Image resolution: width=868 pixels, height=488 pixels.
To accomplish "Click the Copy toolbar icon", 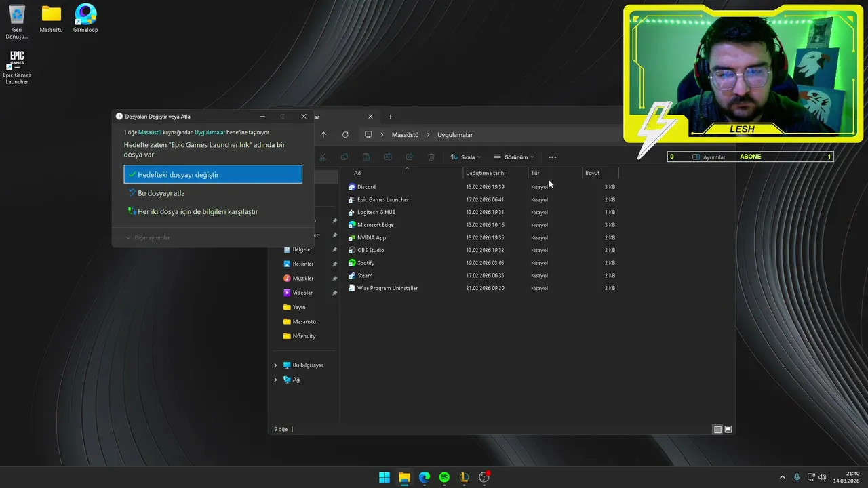I will (344, 157).
